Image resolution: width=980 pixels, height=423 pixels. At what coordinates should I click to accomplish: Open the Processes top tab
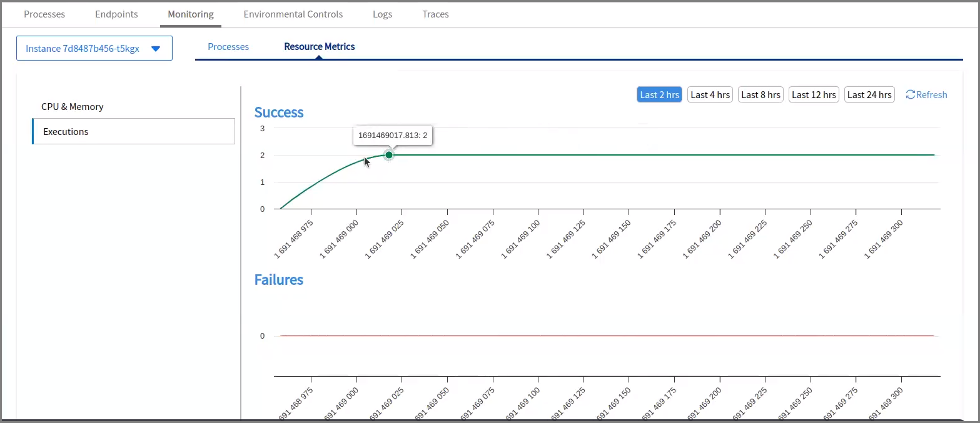click(x=44, y=14)
